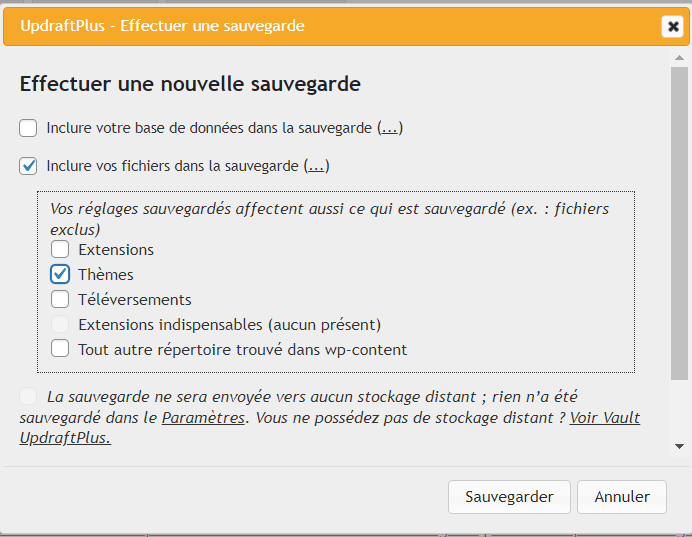Viewport: 692px width, 537px height.
Task: Uncheck including files in the backup
Action: tap(28, 166)
